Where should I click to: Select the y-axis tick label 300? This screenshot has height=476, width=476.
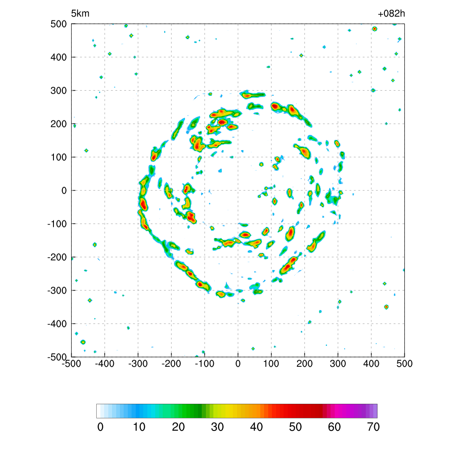(59, 91)
